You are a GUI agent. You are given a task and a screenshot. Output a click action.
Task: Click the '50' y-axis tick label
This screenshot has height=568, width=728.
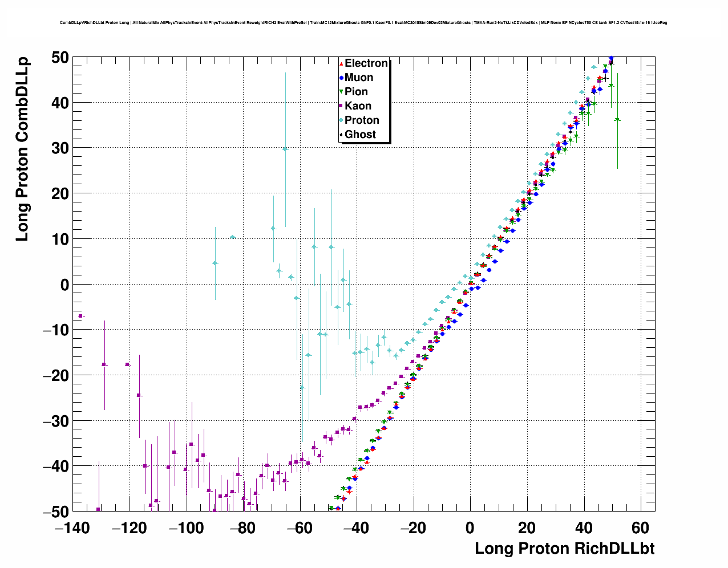(60, 58)
